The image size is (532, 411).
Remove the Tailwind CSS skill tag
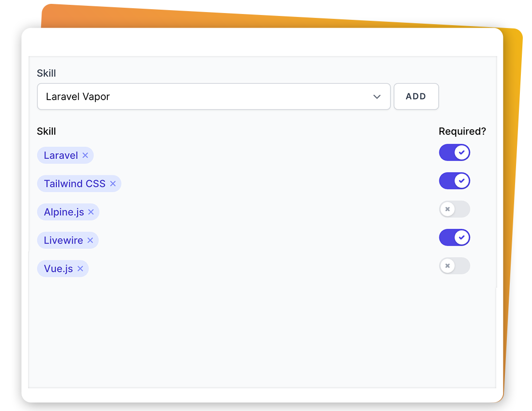[x=113, y=184]
